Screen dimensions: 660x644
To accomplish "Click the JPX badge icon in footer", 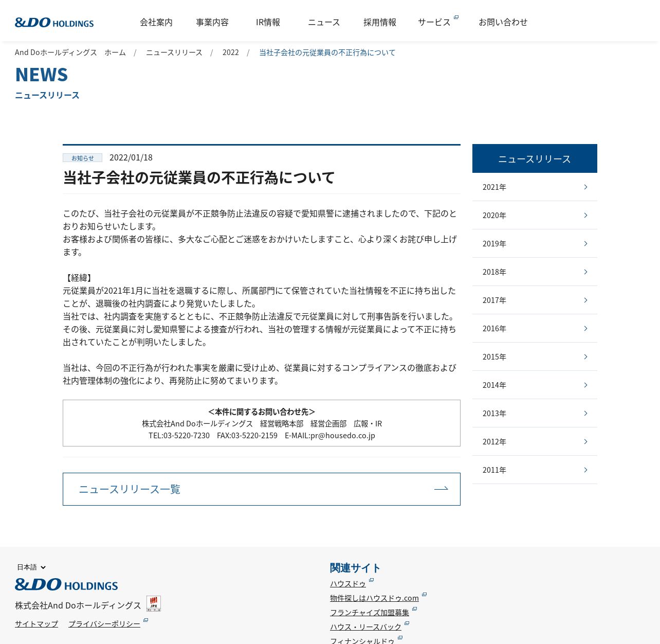I will [154, 603].
